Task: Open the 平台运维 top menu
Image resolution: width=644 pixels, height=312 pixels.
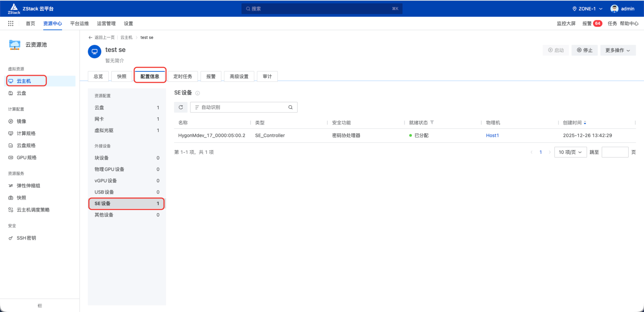Action: [x=79, y=23]
